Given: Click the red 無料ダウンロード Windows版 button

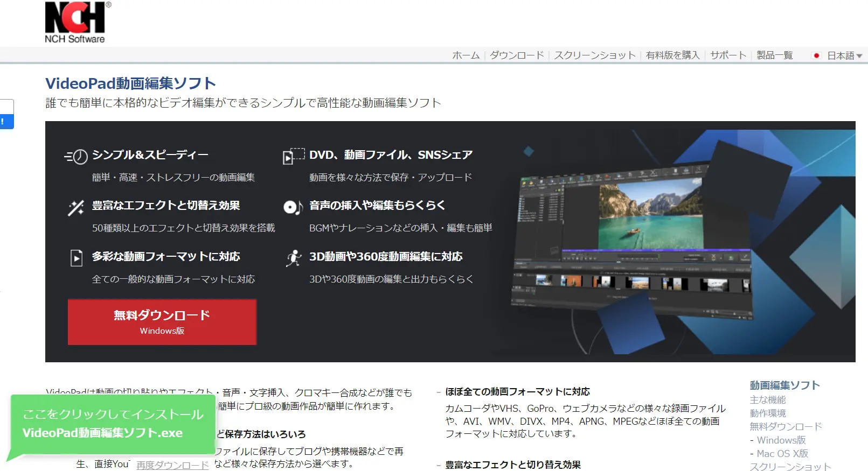Looking at the screenshot, I should click(x=162, y=322).
